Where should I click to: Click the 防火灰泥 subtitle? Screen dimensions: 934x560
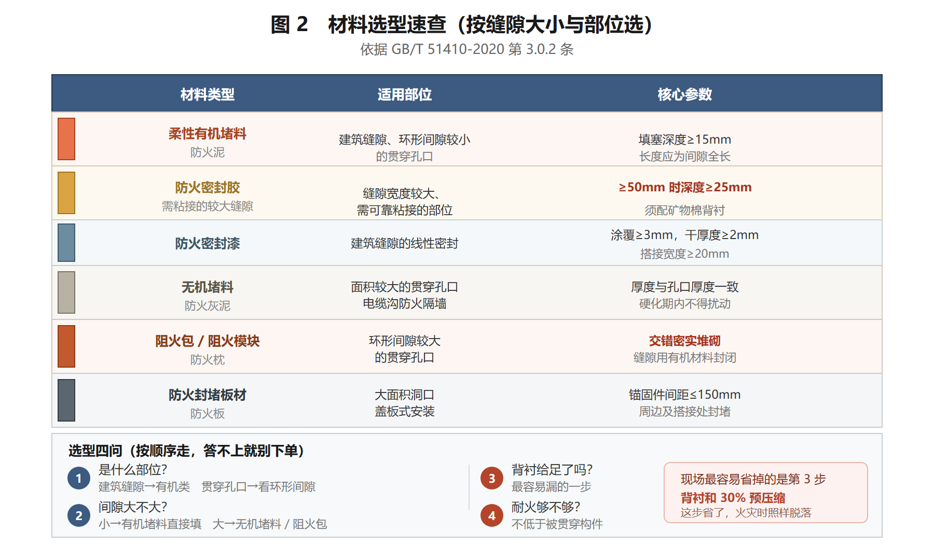point(208,306)
